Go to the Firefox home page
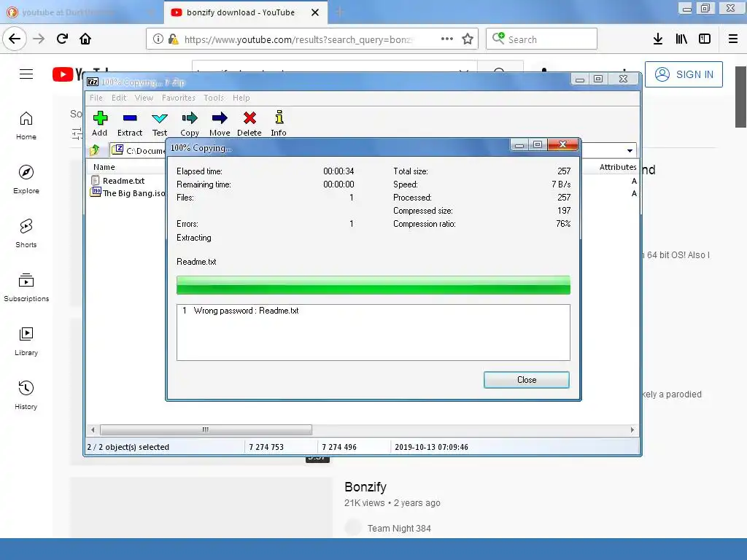Screen dimensions: 747x560 85,39
